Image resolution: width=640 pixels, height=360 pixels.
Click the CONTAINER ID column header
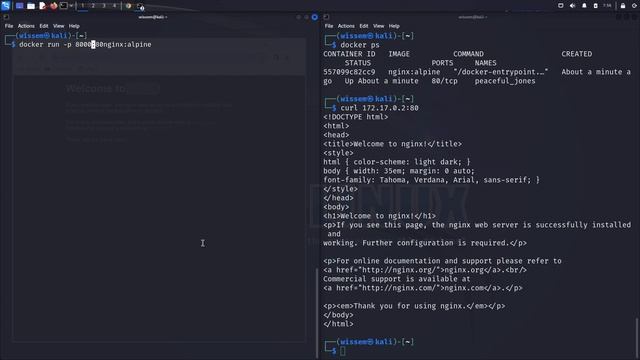point(349,54)
